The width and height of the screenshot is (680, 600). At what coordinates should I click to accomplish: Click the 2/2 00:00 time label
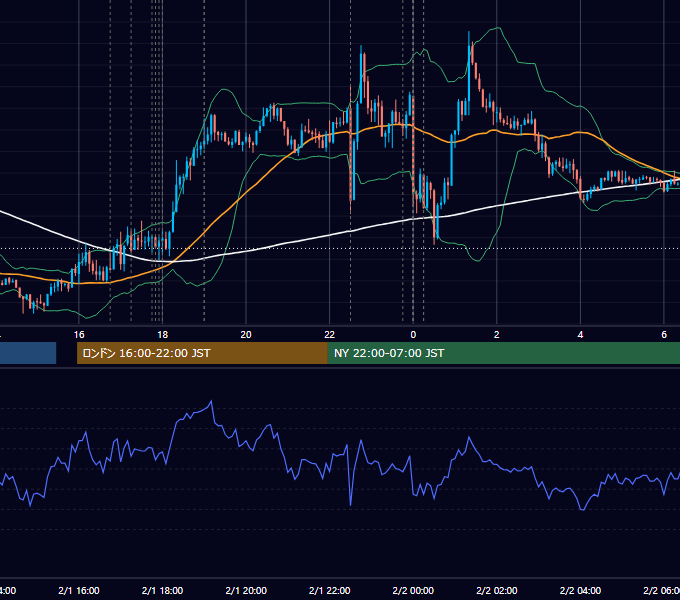click(413, 590)
